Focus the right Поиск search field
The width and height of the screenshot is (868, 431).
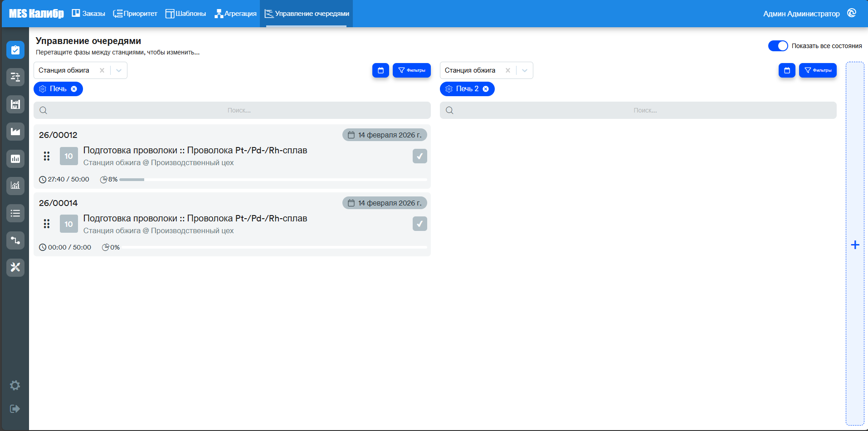tap(638, 110)
